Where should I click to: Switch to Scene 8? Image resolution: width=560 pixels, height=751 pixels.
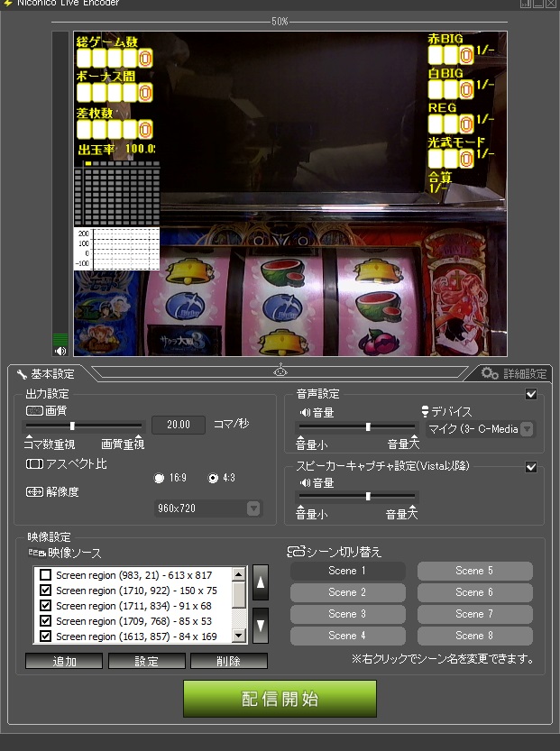(474, 636)
